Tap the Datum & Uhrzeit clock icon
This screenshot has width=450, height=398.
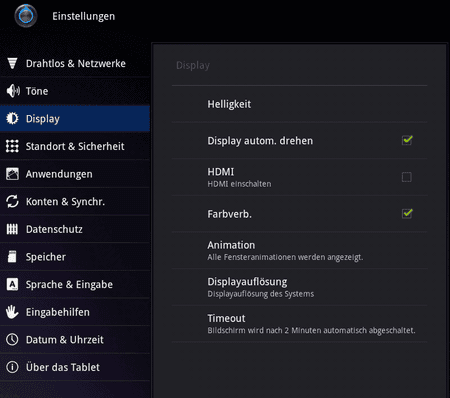coord(12,340)
